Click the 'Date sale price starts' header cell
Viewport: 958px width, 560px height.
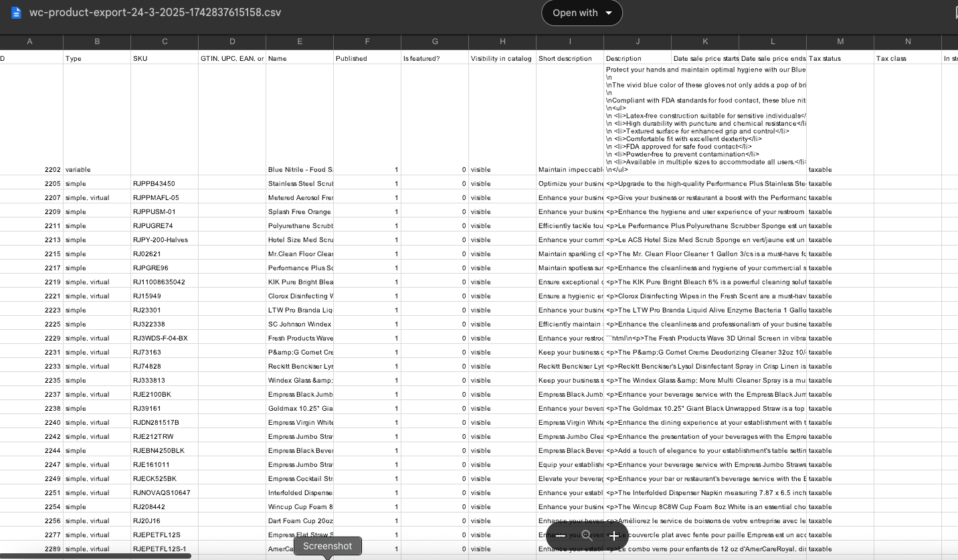[x=705, y=58]
